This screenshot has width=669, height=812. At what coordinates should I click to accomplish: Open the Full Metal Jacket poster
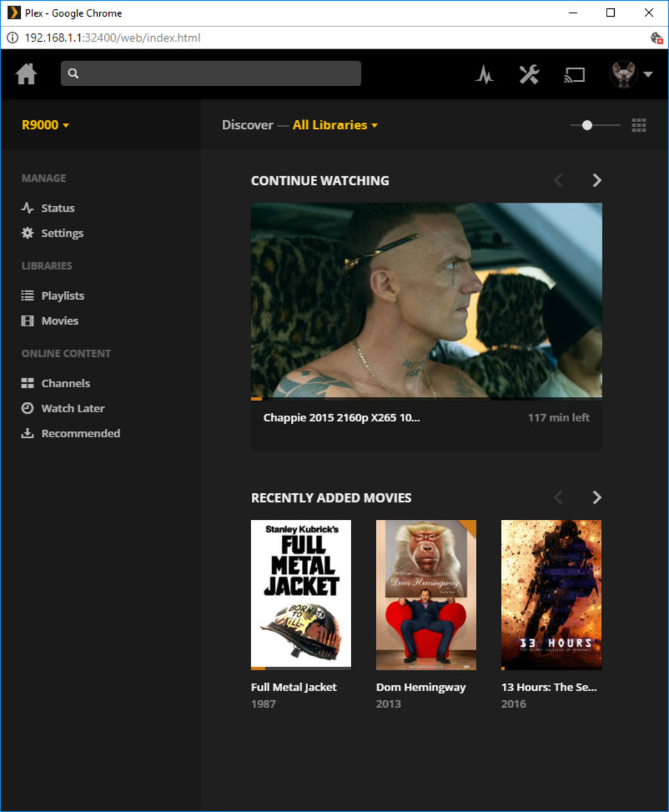(301, 595)
